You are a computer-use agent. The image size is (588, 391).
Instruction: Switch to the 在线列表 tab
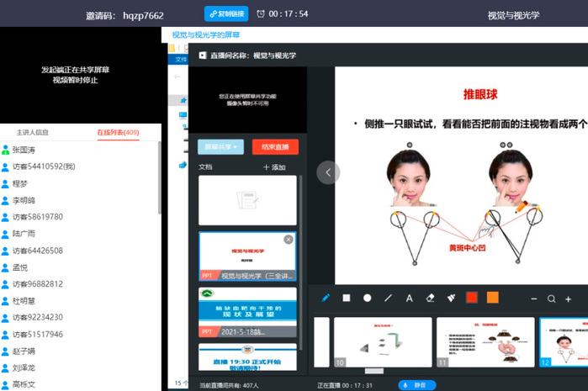[x=118, y=132]
